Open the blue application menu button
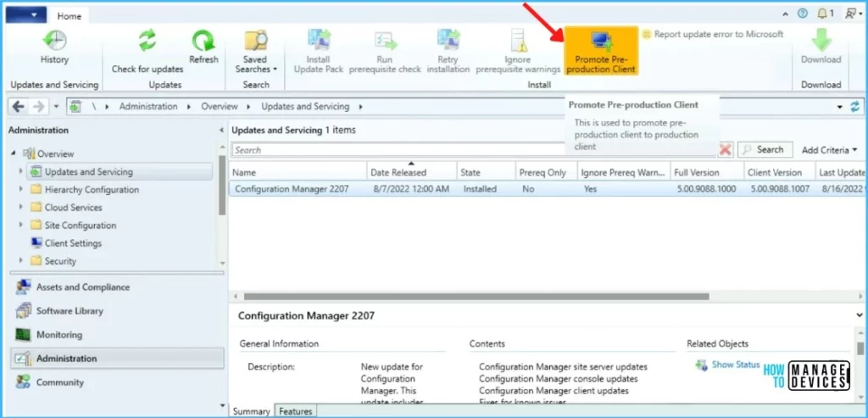Image resolution: width=868 pixels, height=418 pixels. coord(26,15)
